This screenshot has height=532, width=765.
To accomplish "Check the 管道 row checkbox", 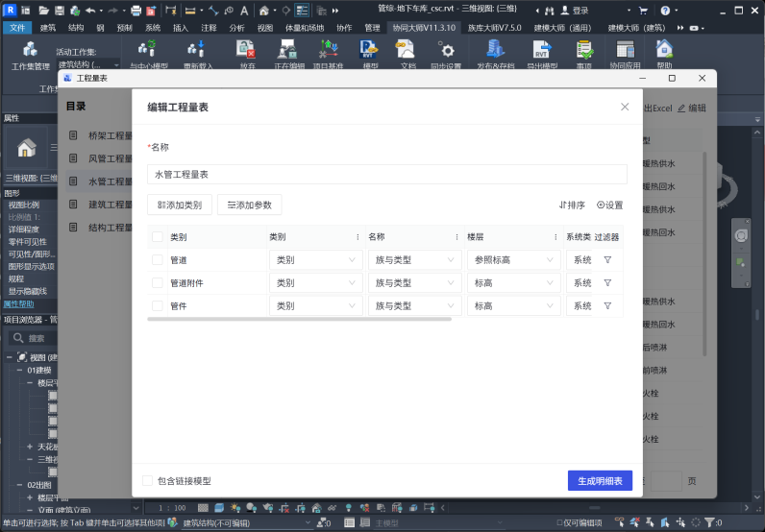I will 158,260.
